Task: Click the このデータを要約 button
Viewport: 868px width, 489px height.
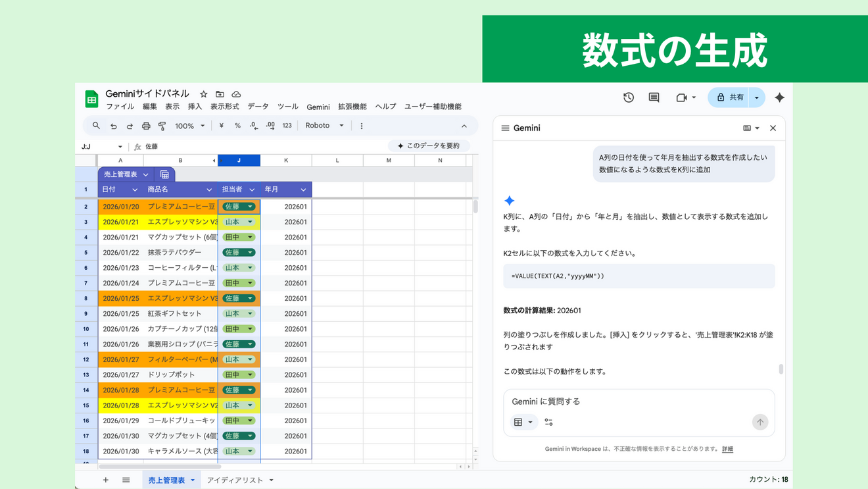Action: tap(429, 146)
